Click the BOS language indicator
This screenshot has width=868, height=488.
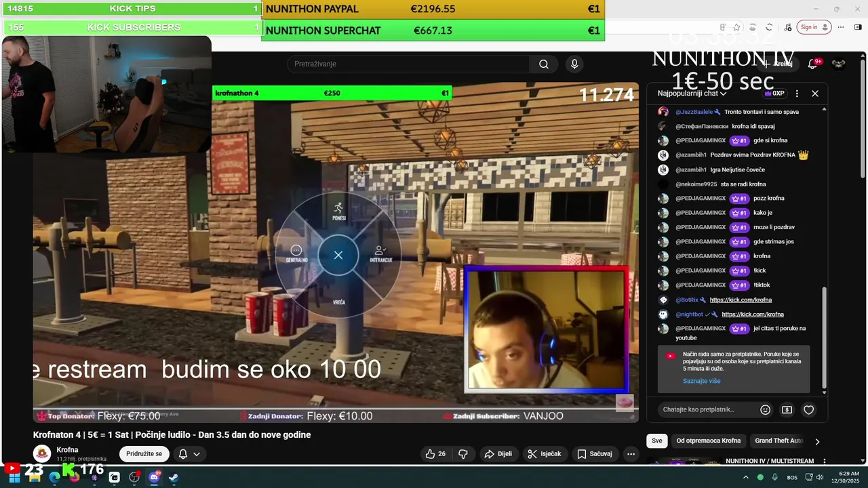[792, 477]
